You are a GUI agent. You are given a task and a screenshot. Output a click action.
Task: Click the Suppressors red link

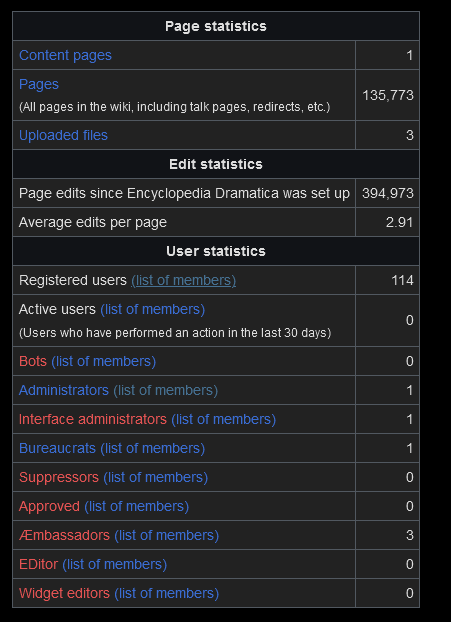(59, 477)
